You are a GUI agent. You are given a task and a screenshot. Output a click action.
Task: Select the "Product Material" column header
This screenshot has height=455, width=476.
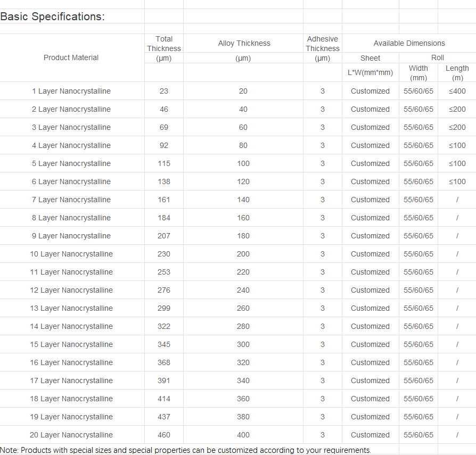[x=71, y=57]
